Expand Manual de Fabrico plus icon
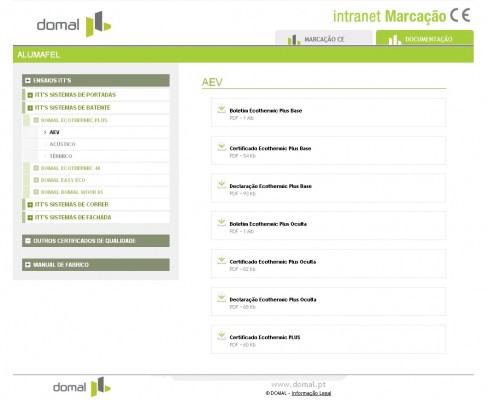The width and height of the screenshot is (488, 400). tap(28, 265)
